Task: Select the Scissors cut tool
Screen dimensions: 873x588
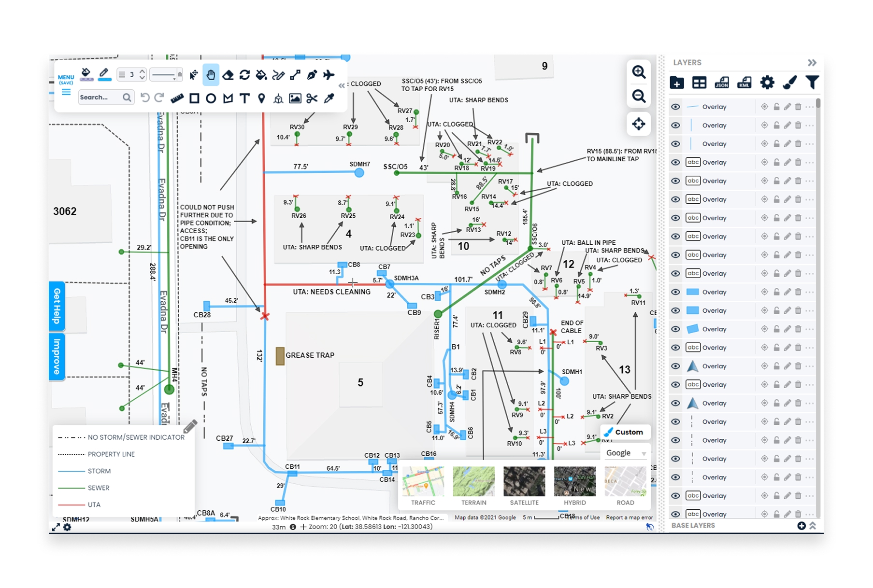Action: point(312,98)
